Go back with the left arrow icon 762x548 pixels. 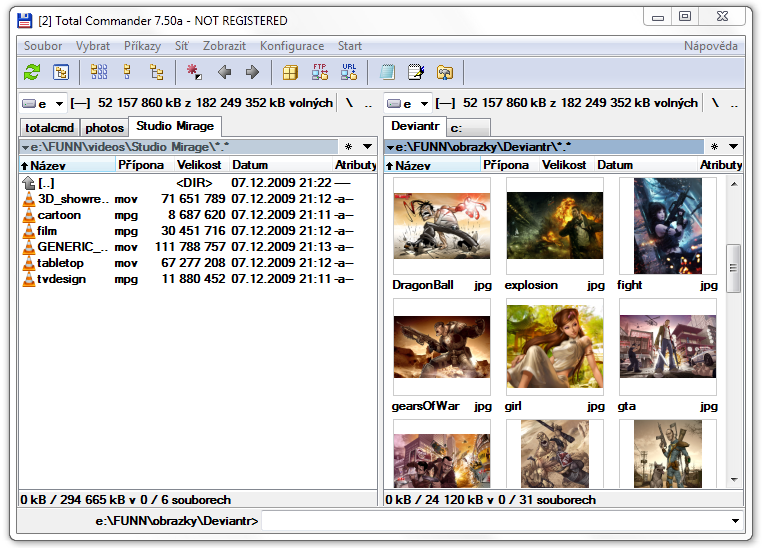click(x=224, y=72)
